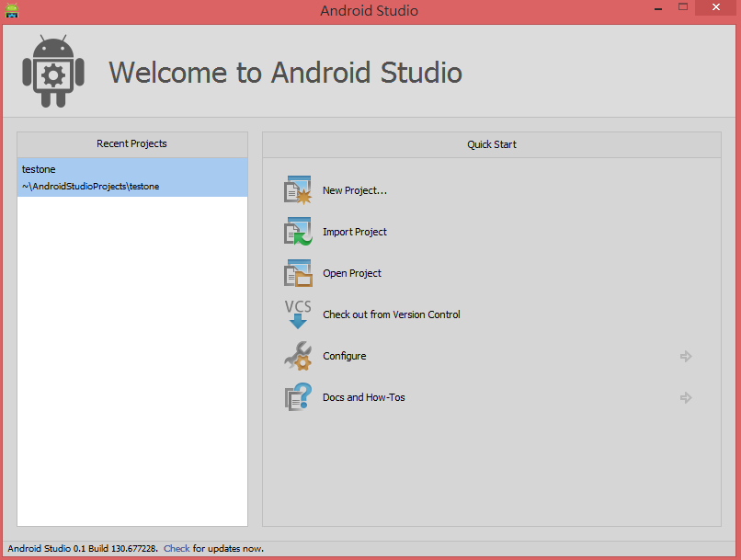Start New Project from Quick Start
Screen dimensions: 741x560
(x=355, y=189)
